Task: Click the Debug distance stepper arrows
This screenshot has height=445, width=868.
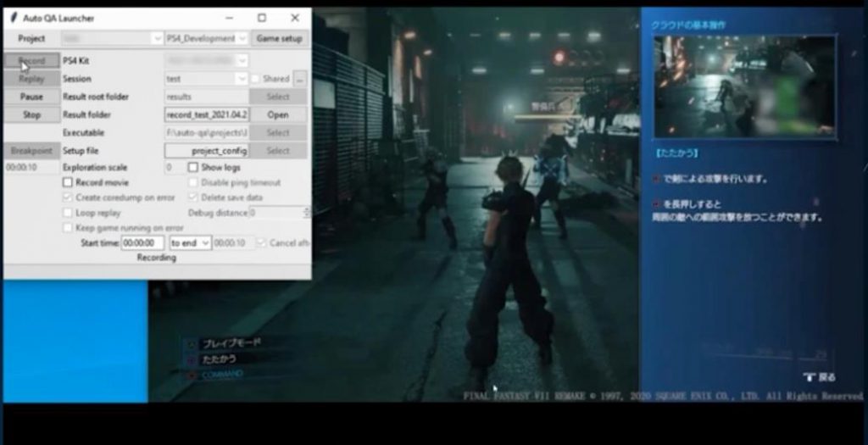Action: tap(307, 213)
